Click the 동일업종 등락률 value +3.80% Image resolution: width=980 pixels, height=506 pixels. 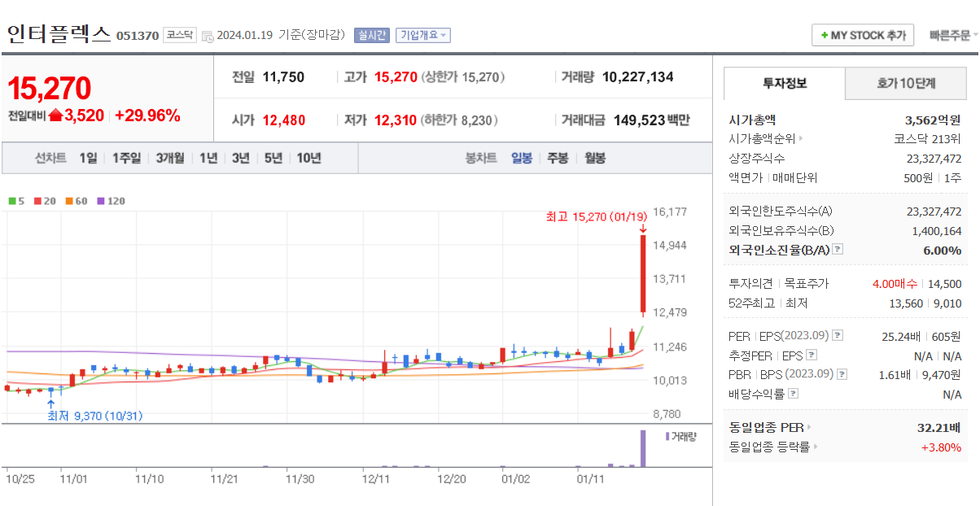(941, 447)
